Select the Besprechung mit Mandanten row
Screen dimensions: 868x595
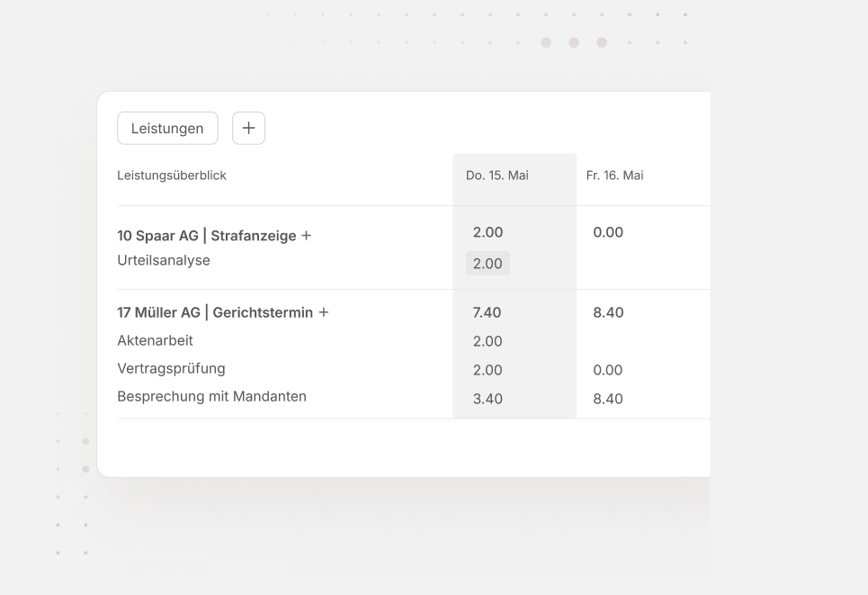211,396
